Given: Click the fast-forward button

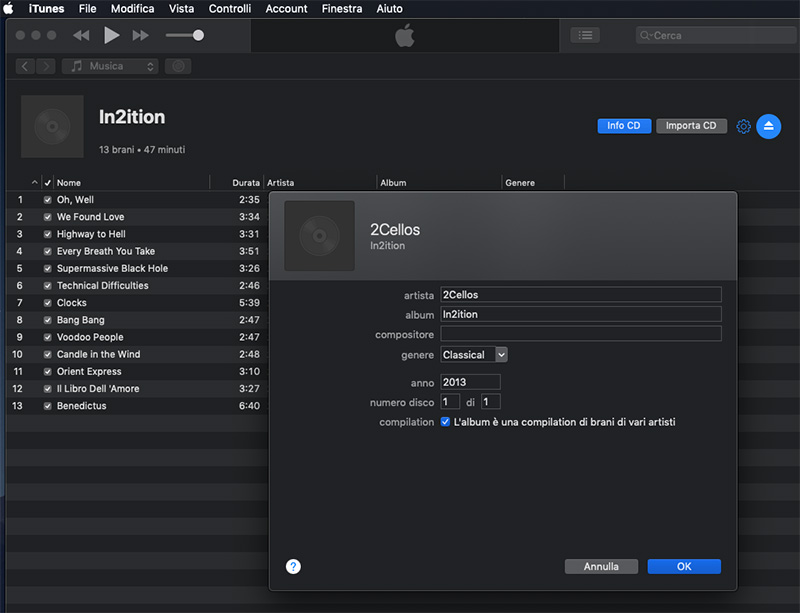Looking at the screenshot, I should [140, 35].
